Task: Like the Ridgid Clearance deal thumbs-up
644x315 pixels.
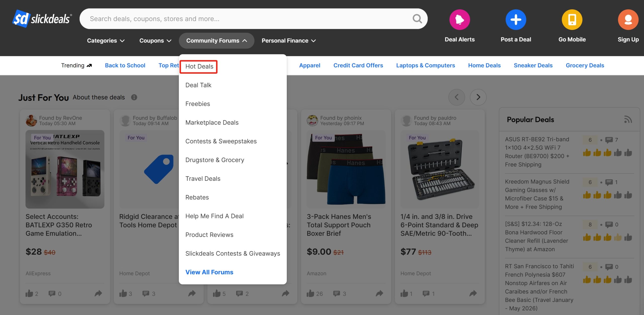Action: click(123, 293)
